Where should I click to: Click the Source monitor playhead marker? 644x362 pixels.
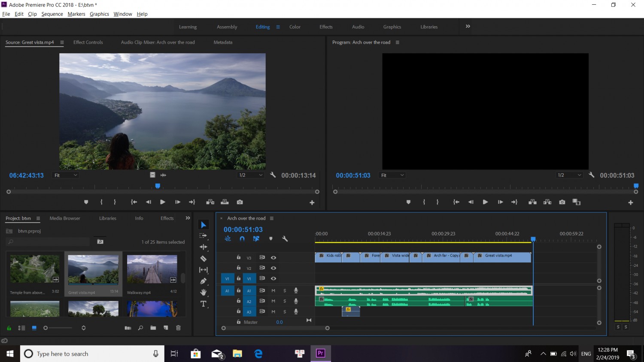pos(158,186)
